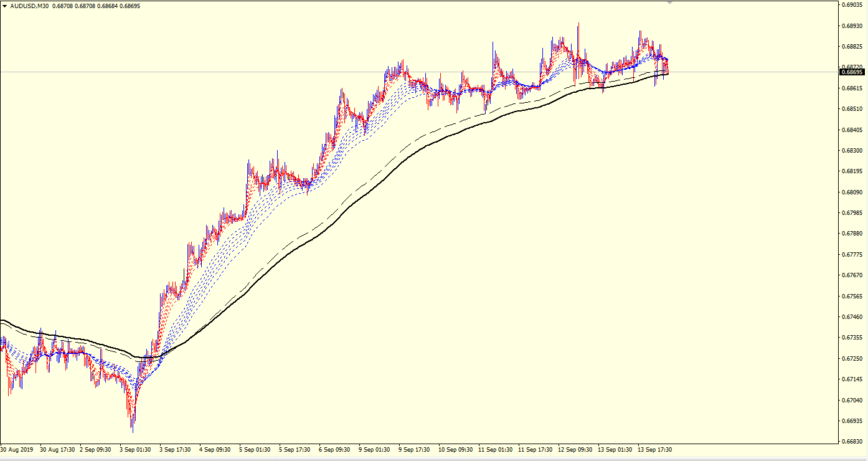868x461 pixels.
Task: Click price level 0.68615 on the axis
Action: click(852, 88)
